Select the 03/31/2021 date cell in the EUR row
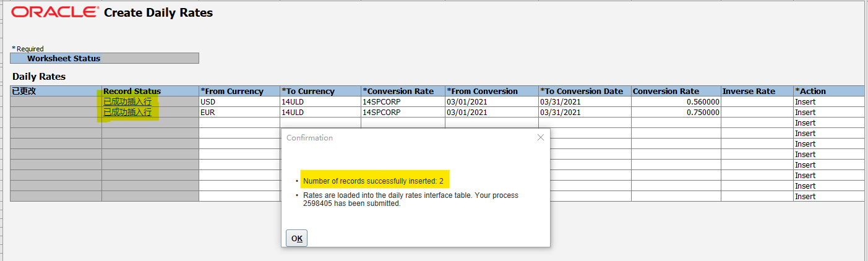The image size is (868, 261). point(584,113)
